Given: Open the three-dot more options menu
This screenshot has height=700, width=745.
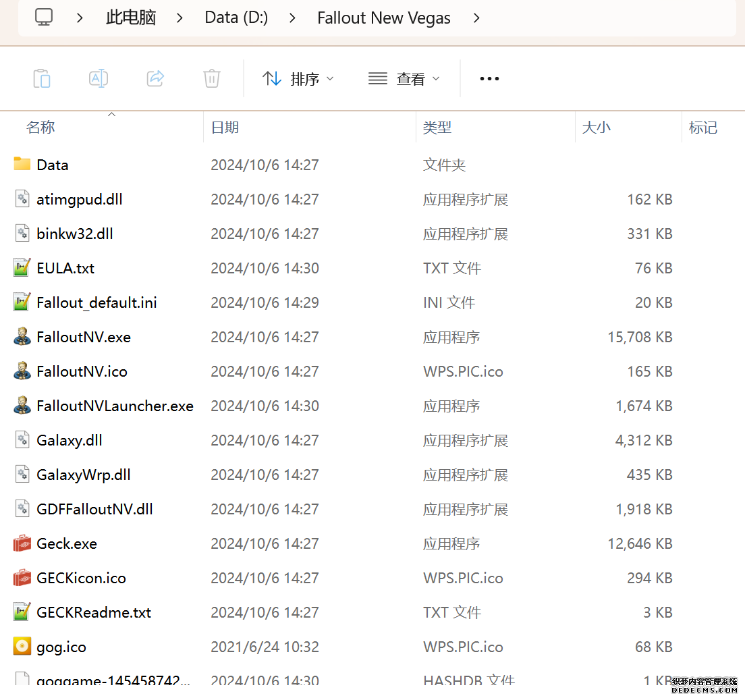Looking at the screenshot, I should pos(489,79).
